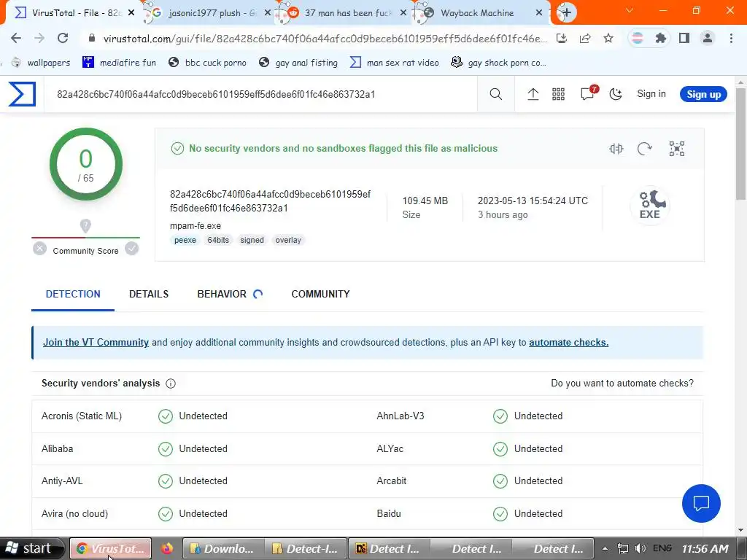Click Community Score negative X icon
The width and height of the screenshot is (747, 560).
40,249
